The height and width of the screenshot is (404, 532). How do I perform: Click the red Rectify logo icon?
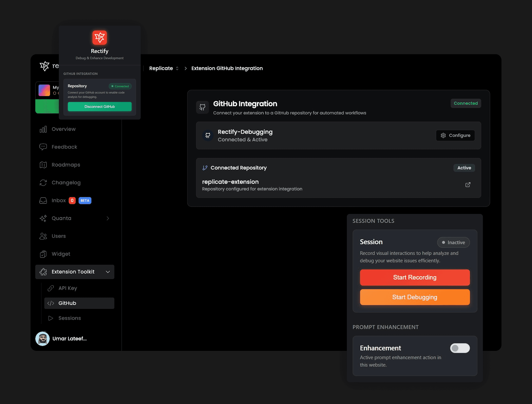point(100,38)
